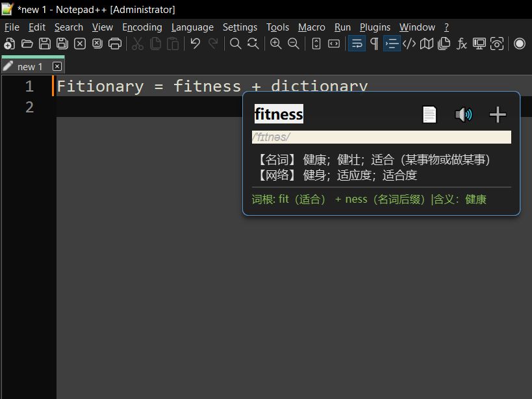Image resolution: width=532 pixels, height=399 pixels.
Task: Close all documents toolbar icon
Action: [x=97, y=44]
